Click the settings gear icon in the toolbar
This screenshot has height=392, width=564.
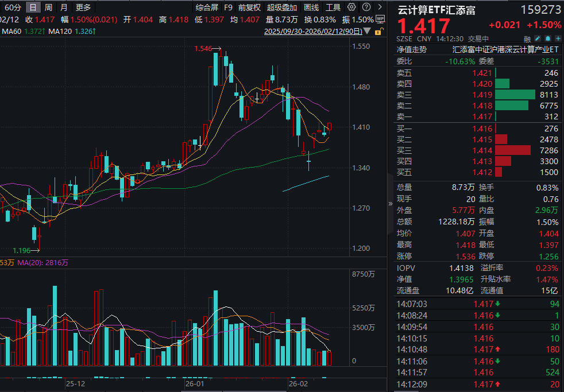click(352, 7)
